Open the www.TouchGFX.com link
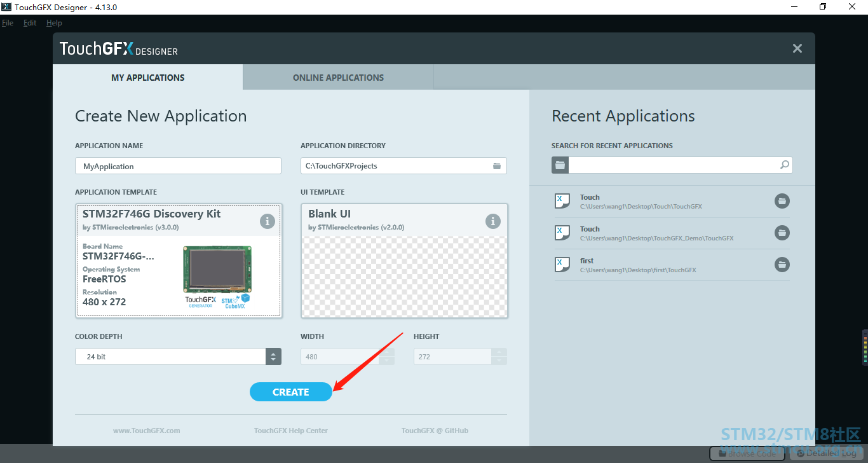The image size is (868, 463). click(147, 431)
